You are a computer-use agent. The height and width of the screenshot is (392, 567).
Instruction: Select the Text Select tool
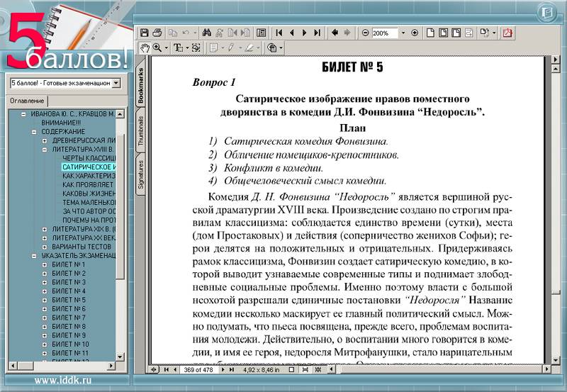[x=178, y=47]
